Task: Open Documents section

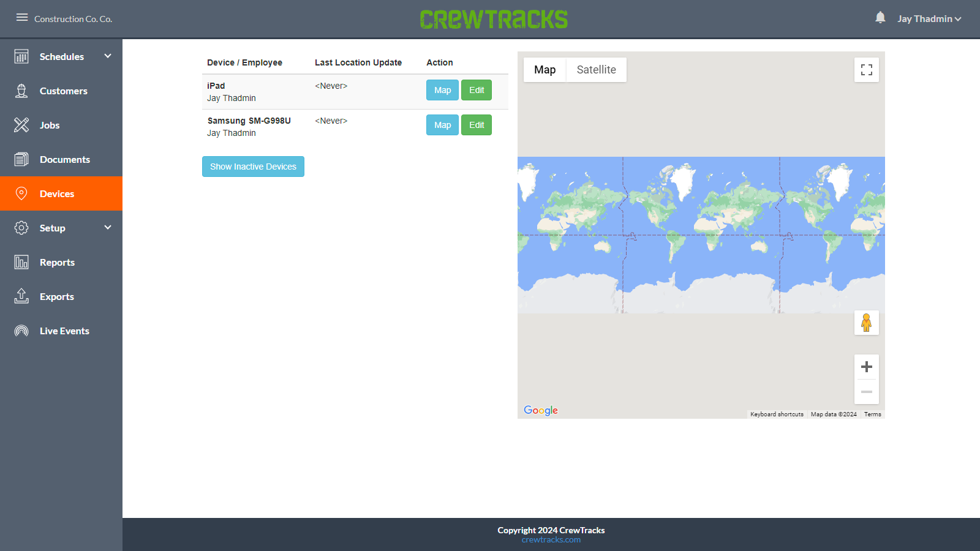Action: tap(61, 159)
